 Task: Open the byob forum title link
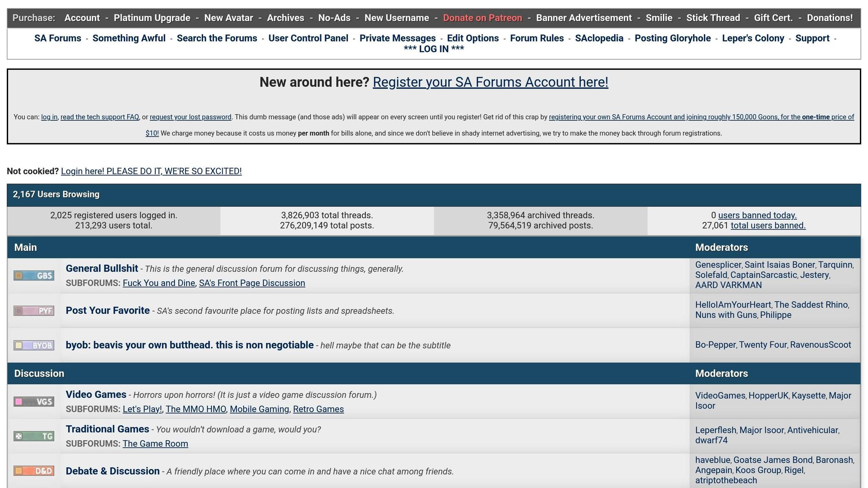(x=189, y=345)
